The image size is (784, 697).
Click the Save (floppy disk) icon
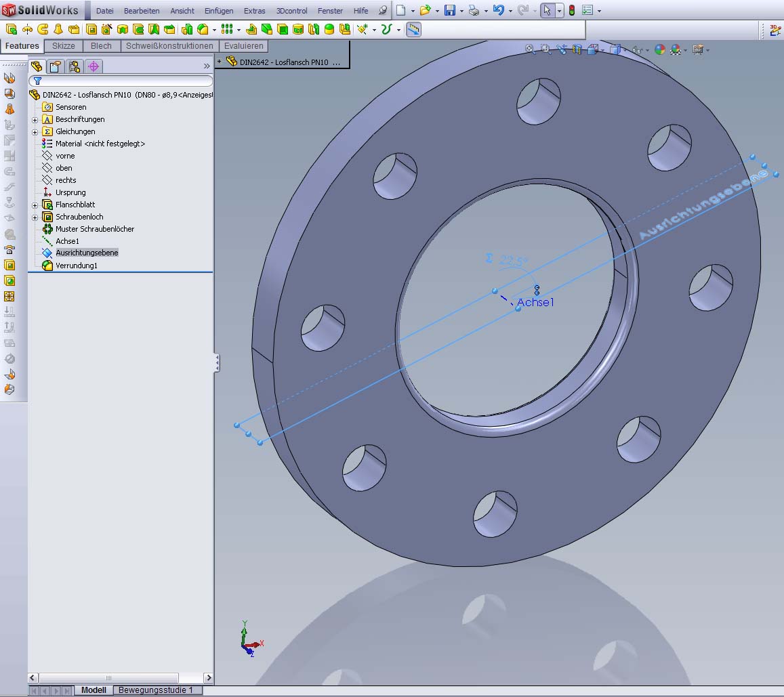click(x=449, y=10)
